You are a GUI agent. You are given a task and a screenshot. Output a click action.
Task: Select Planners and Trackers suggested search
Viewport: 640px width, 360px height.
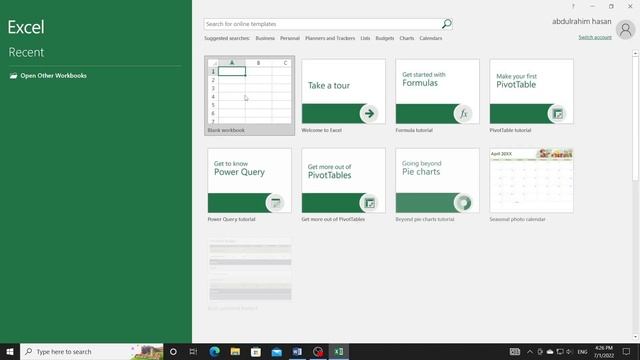330,38
